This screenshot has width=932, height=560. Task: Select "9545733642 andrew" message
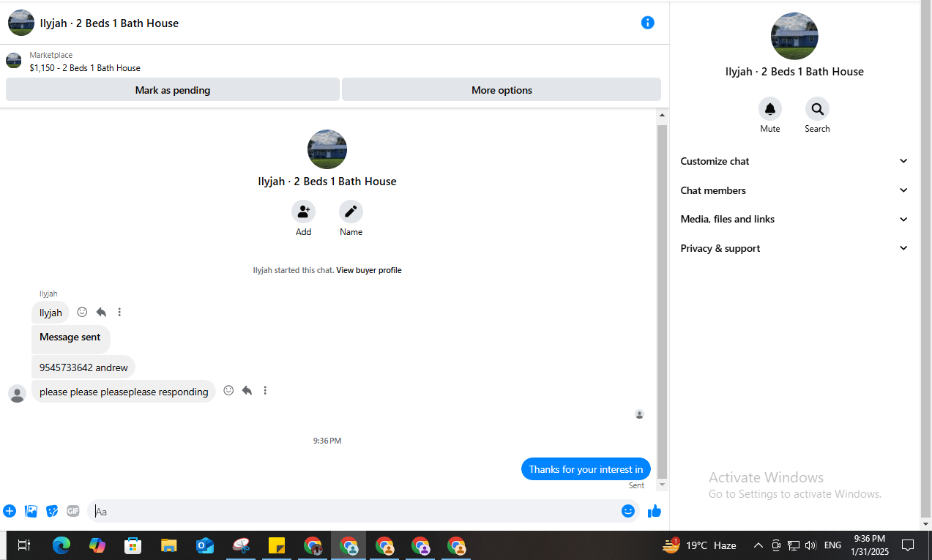coord(83,367)
